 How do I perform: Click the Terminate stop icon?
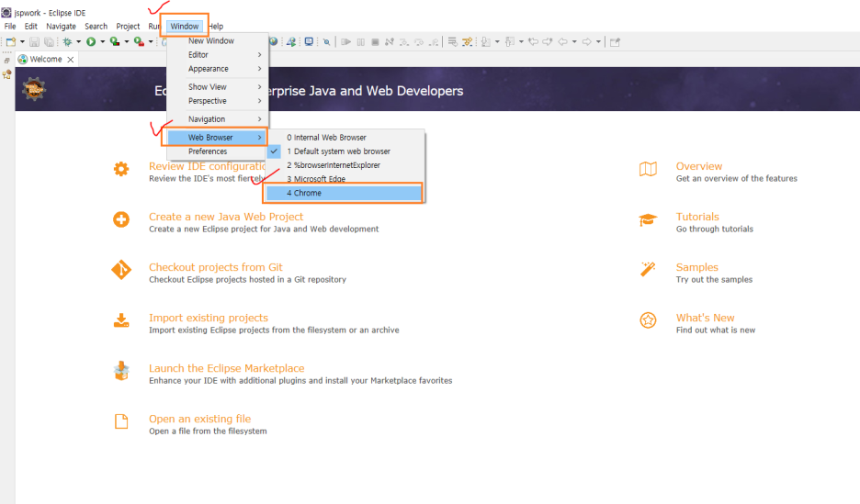click(375, 41)
